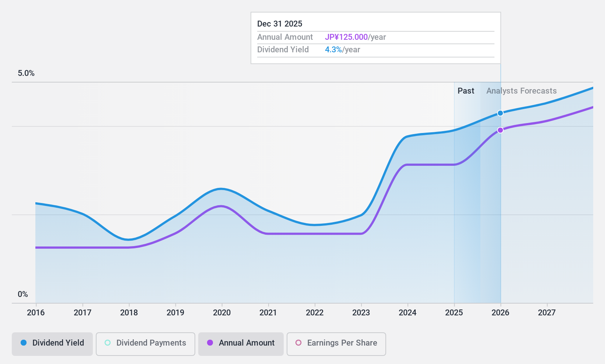605x364 pixels.
Task: Click the Dividend Yield tooltip row label
Action: pos(283,50)
